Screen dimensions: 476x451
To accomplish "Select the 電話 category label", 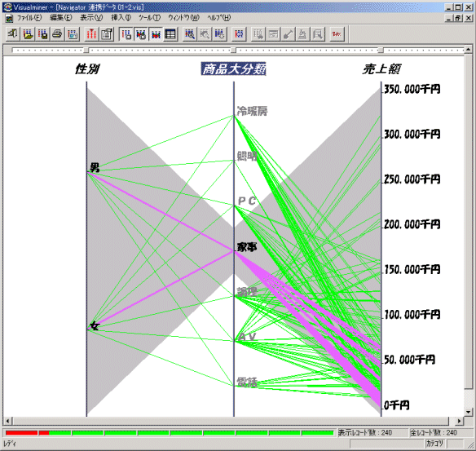I will pos(247,382).
